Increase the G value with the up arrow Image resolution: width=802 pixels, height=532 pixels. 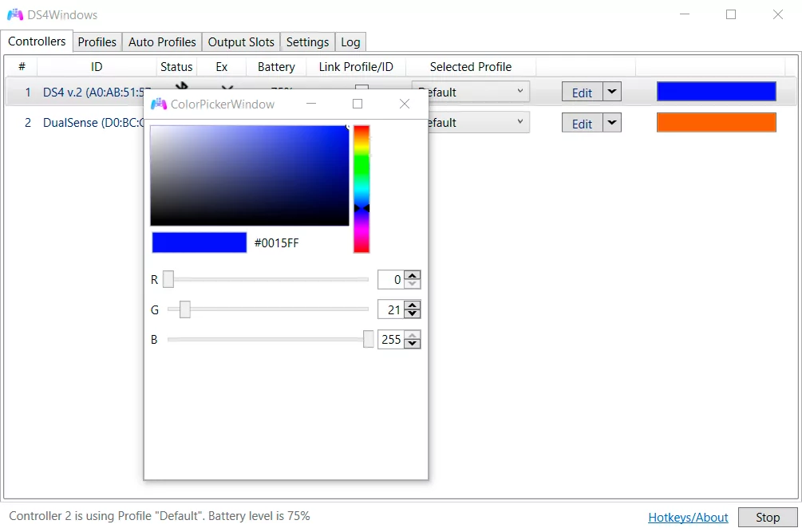(413, 305)
